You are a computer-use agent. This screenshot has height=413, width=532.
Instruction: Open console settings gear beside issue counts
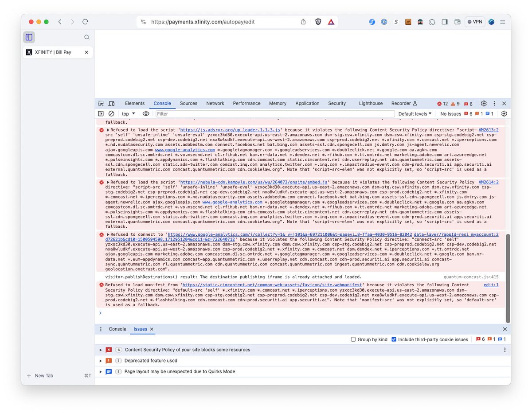[x=504, y=114]
